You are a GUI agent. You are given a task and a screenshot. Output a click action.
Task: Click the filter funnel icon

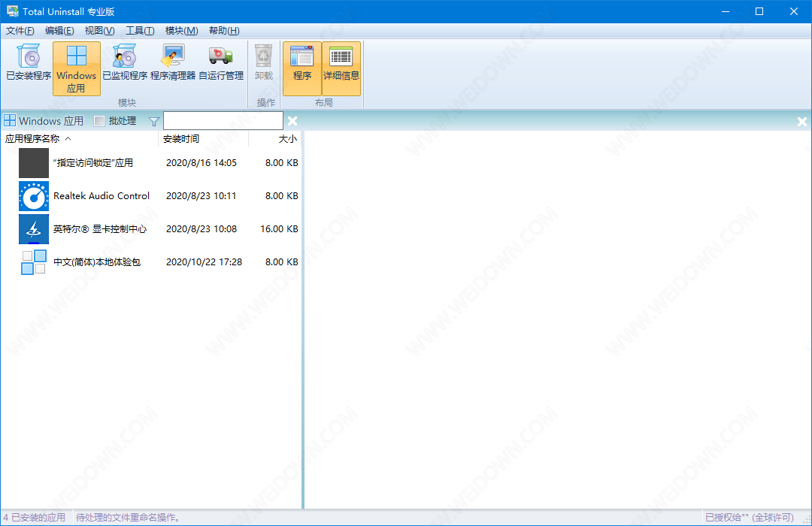click(154, 122)
